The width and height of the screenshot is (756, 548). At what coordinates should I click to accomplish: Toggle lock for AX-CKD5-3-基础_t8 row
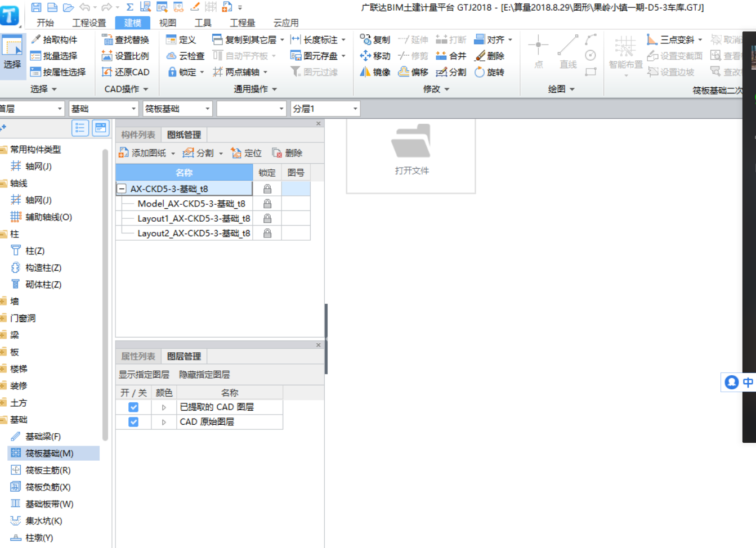(x=267, y=188)
